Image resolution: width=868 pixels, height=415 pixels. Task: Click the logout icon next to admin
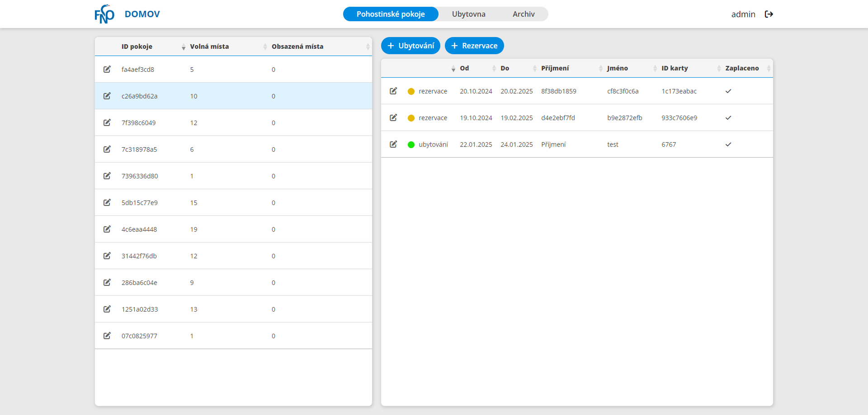pyautogui.click(x=769, y=14)
